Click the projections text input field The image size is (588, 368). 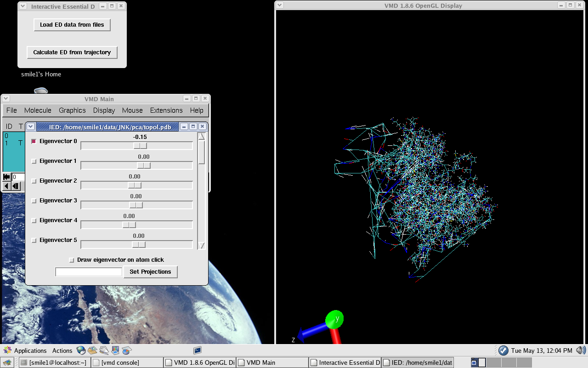pyautogui.click(x=89, y=272)
